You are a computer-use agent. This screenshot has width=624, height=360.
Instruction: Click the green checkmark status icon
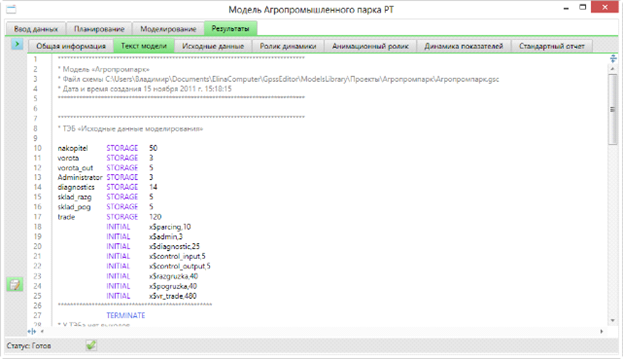[x=91, y=345]
